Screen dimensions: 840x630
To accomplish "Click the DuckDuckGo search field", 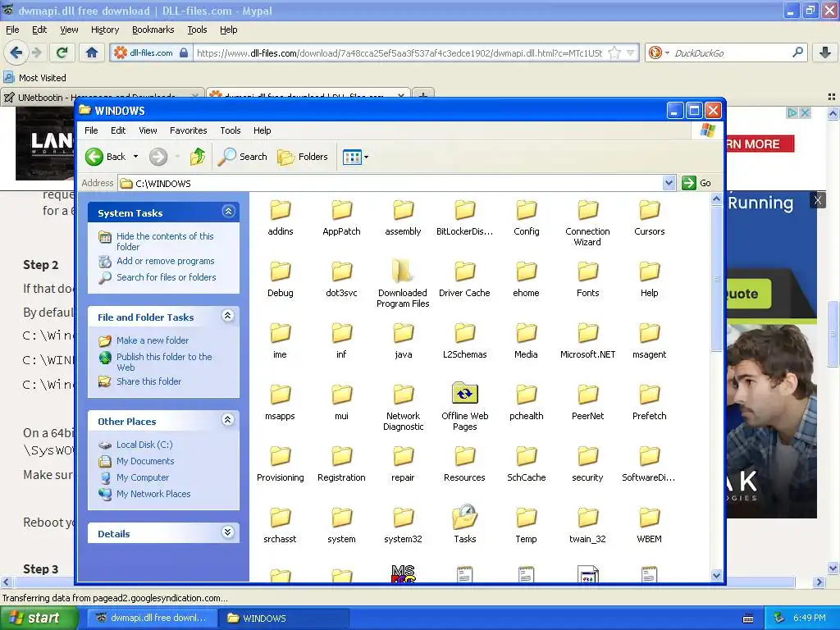I will pos(729,52).
